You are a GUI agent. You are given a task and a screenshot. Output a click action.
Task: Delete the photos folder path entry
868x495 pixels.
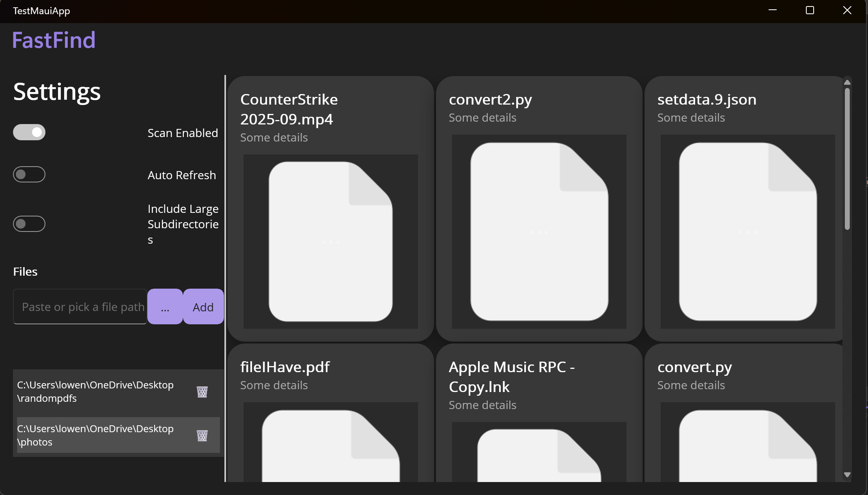click(x=202, y=435)
